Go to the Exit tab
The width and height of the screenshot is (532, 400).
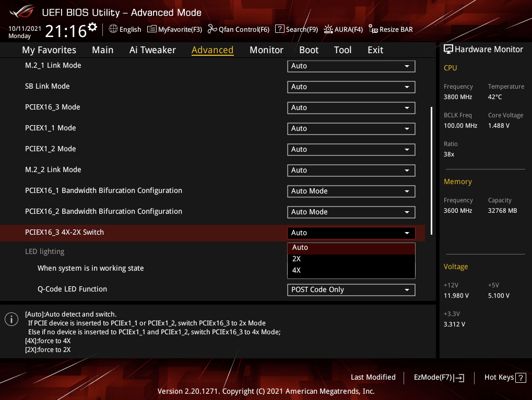[375, 50]
